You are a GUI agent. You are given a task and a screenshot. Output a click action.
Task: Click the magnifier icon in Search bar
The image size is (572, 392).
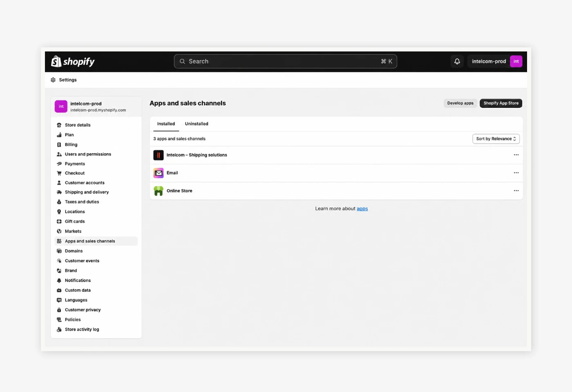(182, 61)
